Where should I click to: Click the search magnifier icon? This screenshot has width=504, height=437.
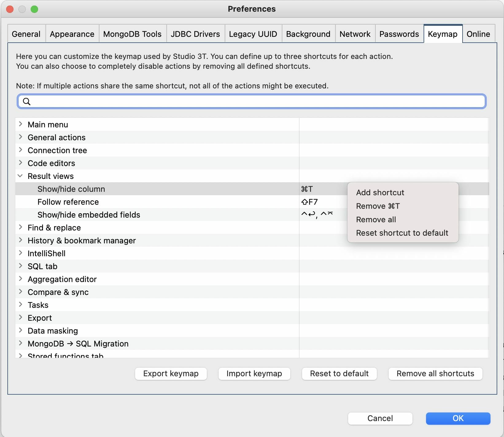pyautogui.click(x=27, y=101)
